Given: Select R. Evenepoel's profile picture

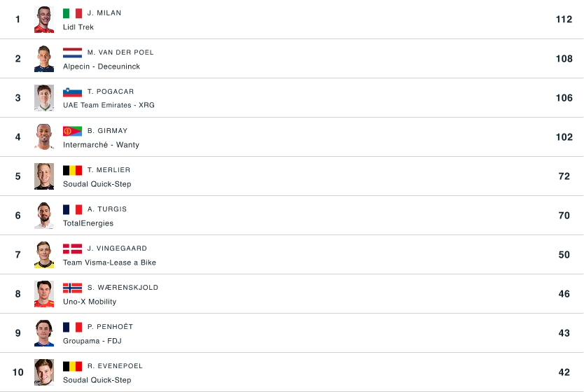Looking at the screenshot, I should pos(44,372).
